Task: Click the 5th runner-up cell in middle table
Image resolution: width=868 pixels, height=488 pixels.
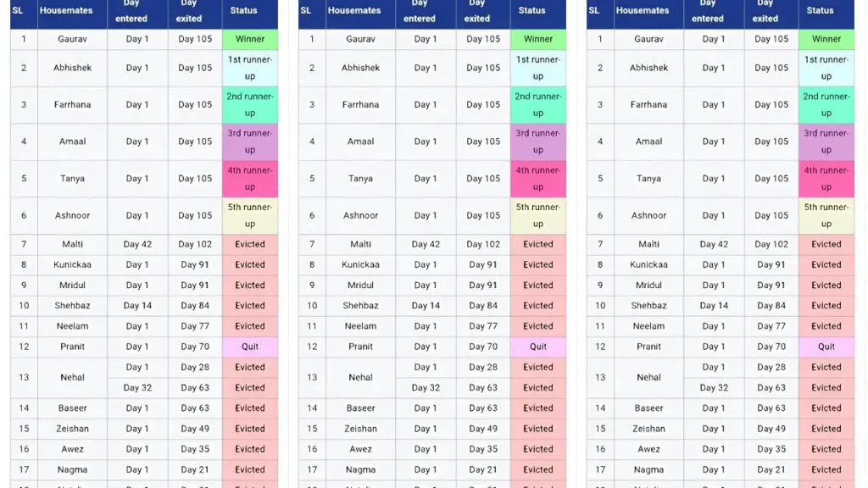Action: point(538,215)
